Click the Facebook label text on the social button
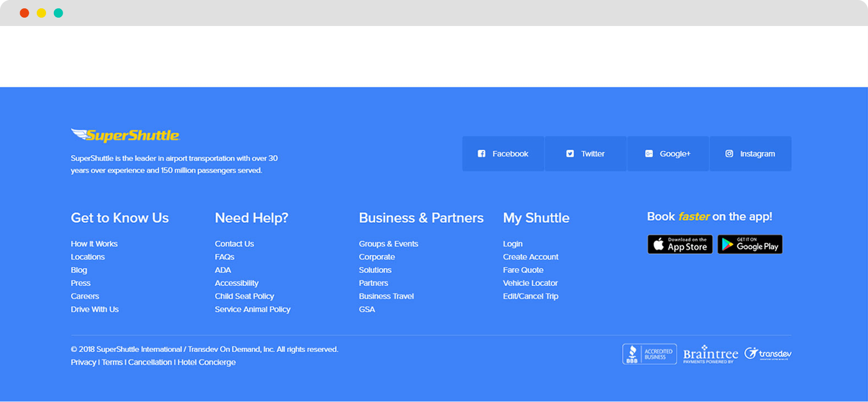 click(510, 154)
